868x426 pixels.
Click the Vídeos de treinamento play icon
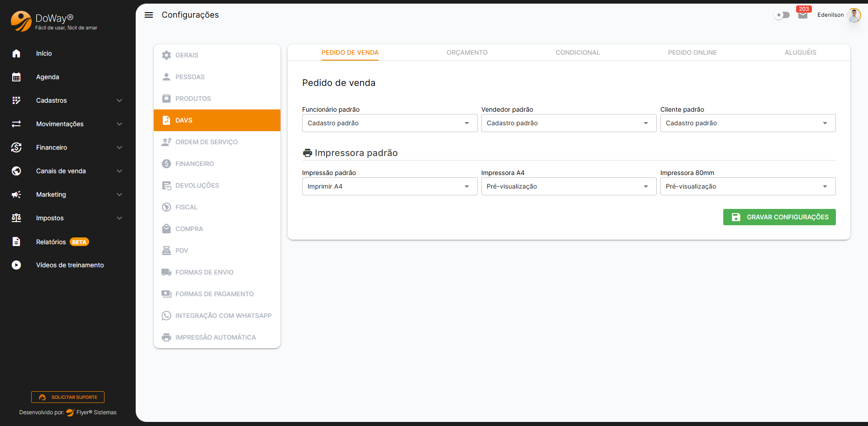coord(16,265)
